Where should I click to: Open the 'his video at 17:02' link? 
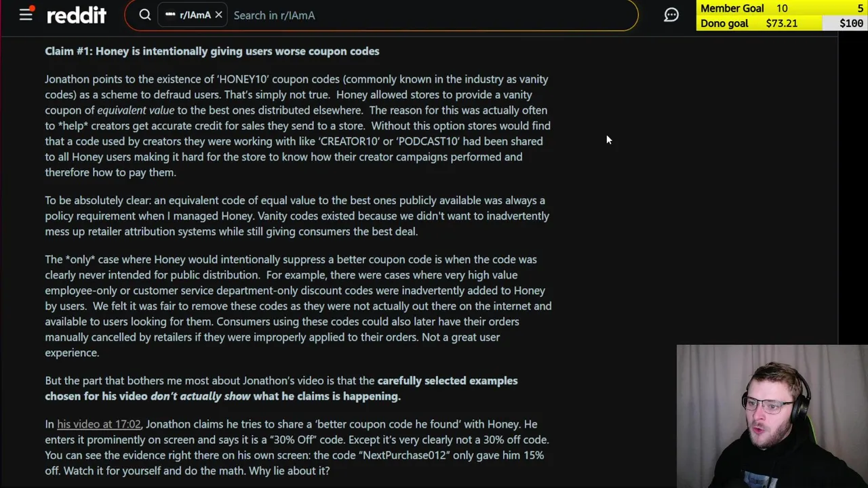99,424
